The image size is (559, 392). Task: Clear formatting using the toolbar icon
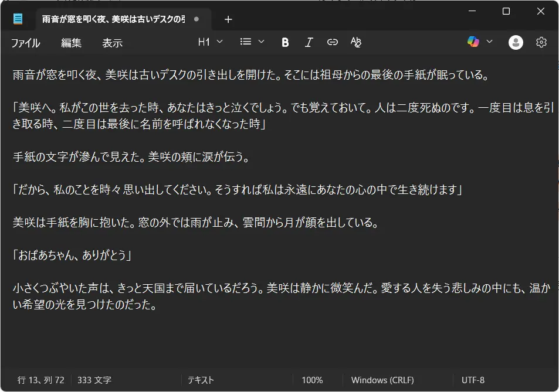point(355,42)
